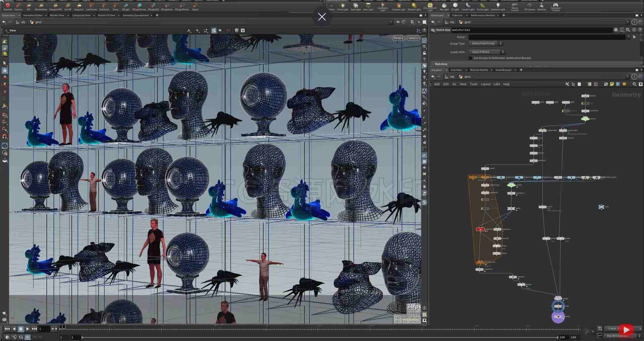Screen dimensions: 644x341
Task: Click the Spot Light shelf tool
Action: [356, 7]
